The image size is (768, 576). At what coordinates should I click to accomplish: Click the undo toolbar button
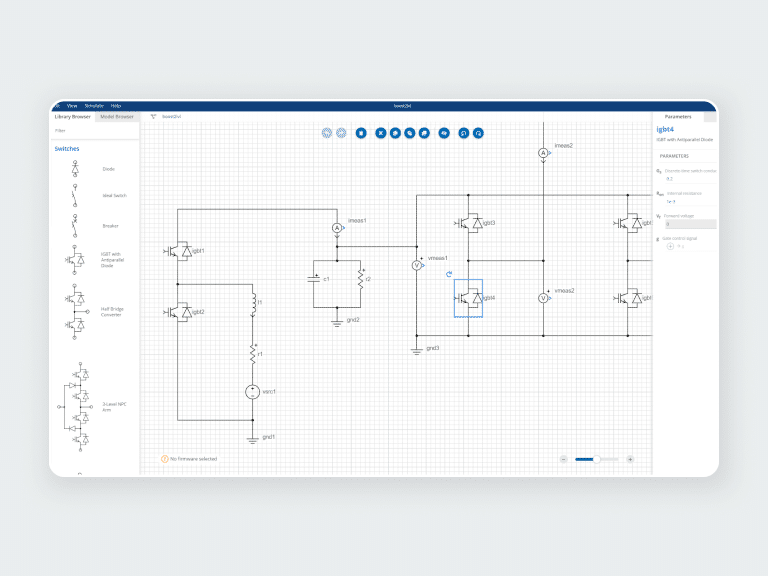(463, 133)
